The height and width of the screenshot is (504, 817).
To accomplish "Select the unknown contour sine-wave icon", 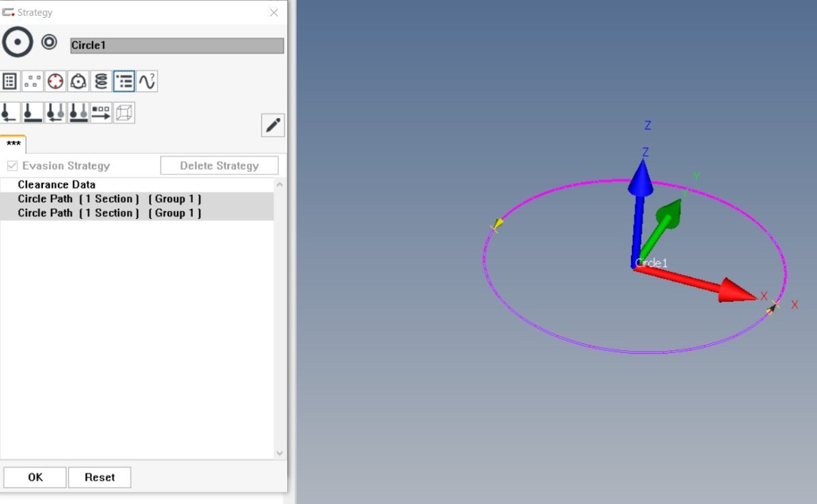I will pos(147,82).
